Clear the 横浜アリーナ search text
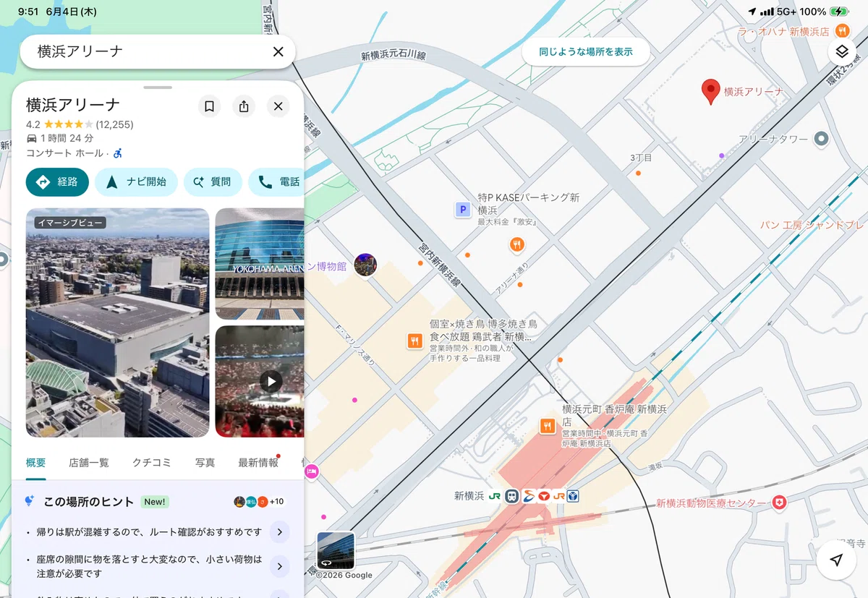868x598 pixels. (x=278, y=51)
